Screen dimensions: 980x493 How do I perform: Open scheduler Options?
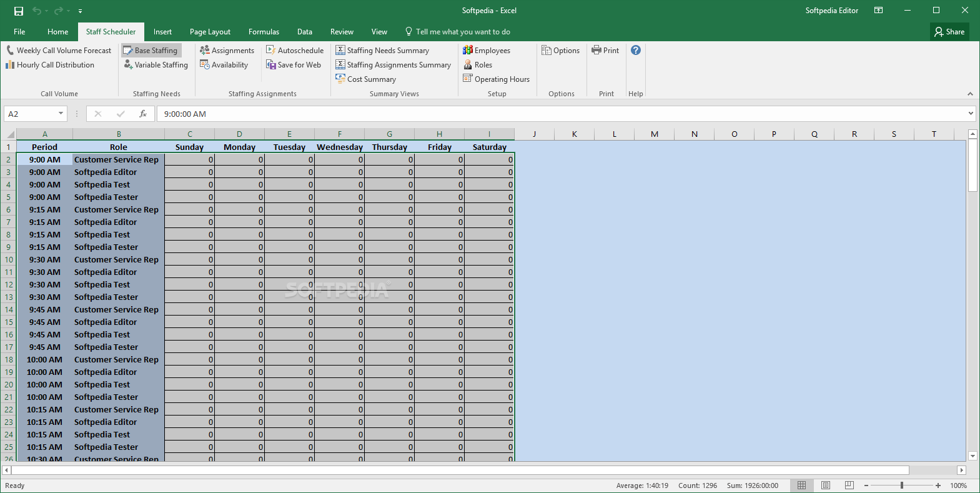[561, 51]
